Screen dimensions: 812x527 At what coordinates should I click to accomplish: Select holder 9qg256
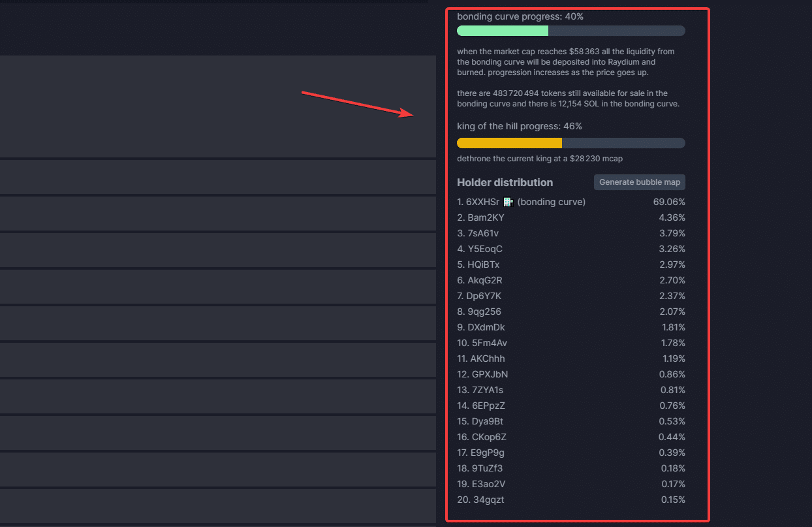point(484,311)
